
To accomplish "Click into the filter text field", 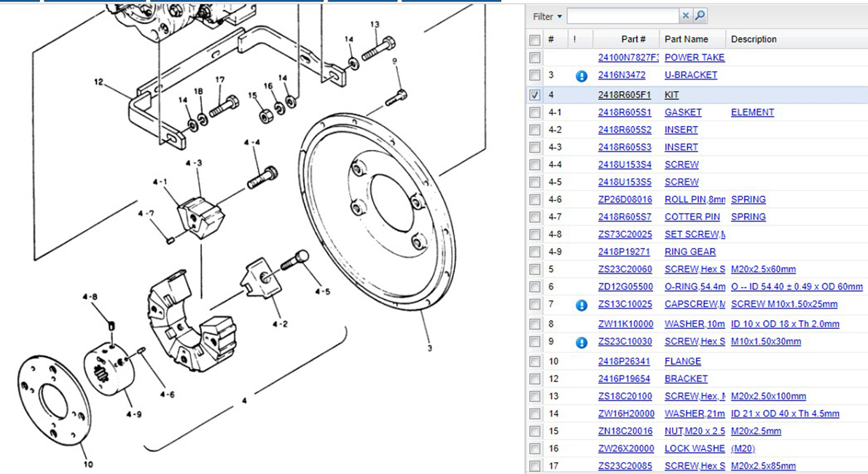I will point(623,16).
